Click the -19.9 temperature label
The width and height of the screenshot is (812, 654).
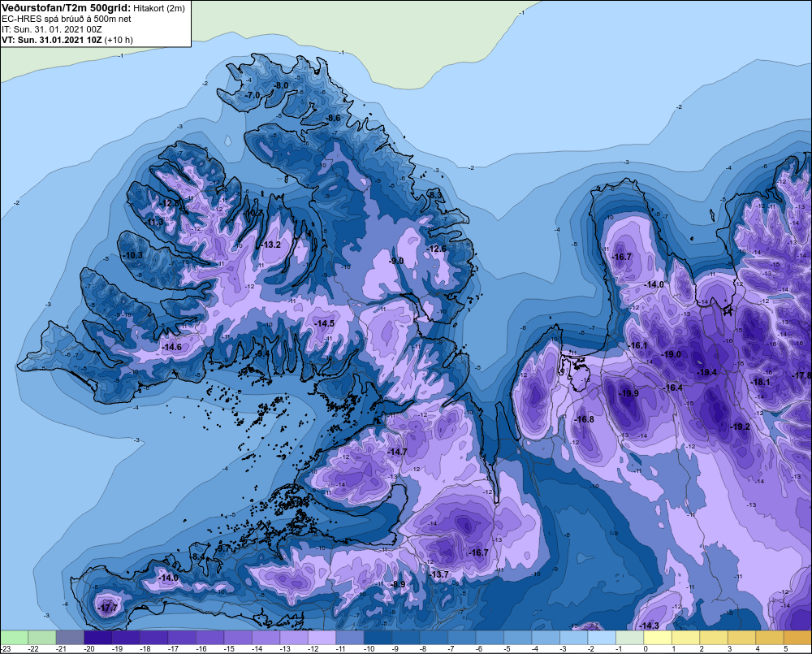click(628, 393)
